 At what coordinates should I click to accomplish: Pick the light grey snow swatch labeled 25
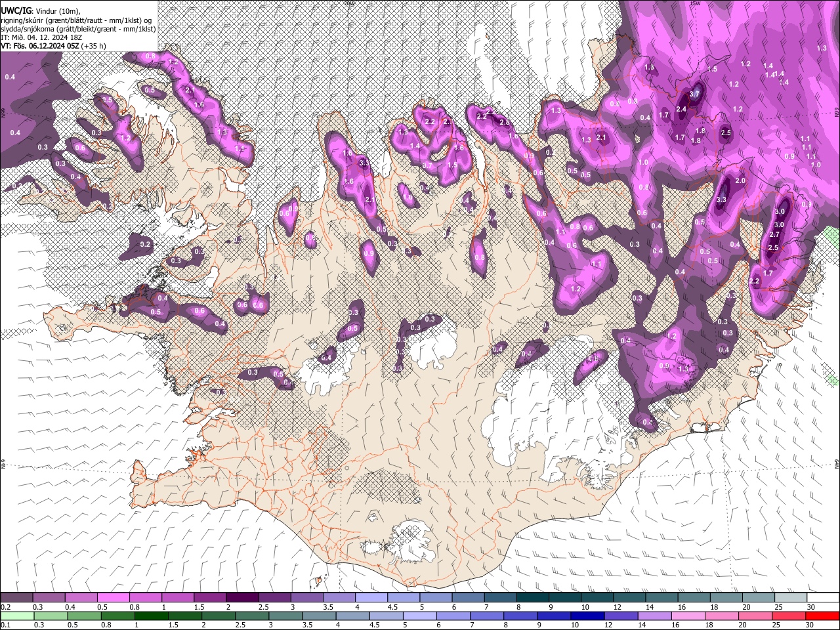(791, 598)
